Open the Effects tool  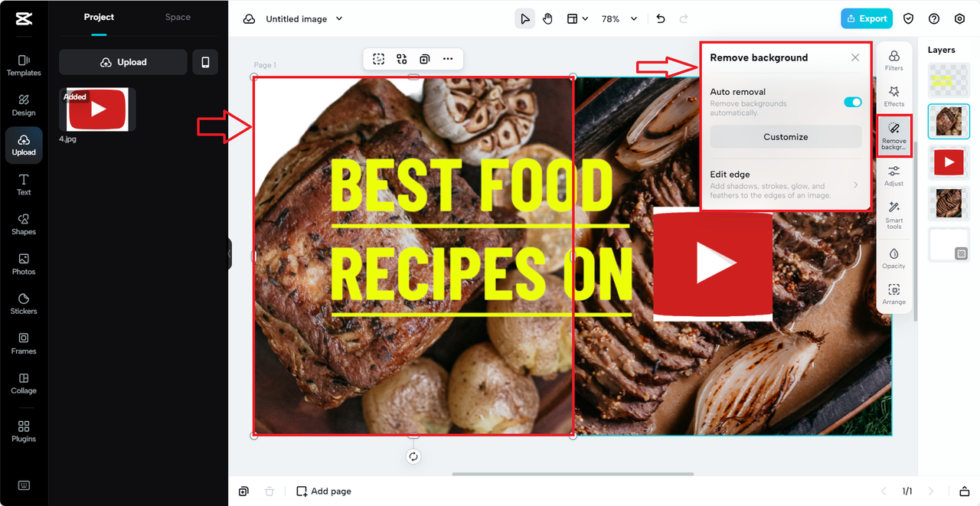point(894,96)
